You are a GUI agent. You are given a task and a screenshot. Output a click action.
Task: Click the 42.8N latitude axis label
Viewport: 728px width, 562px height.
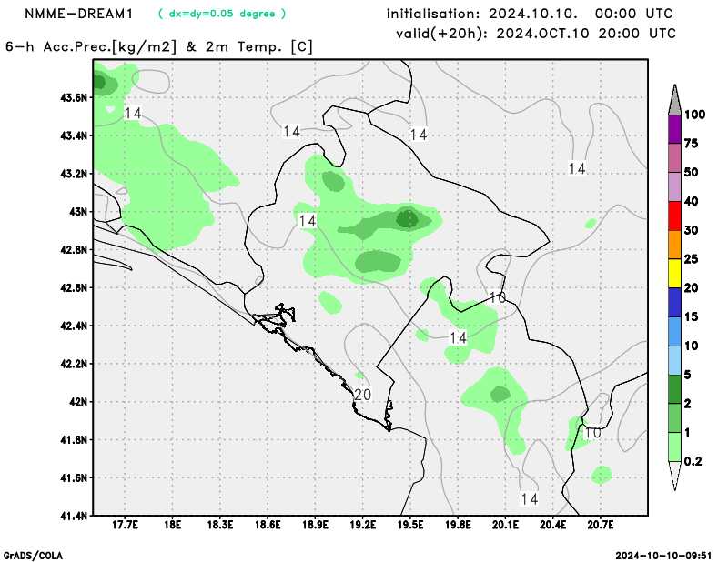pos(74,250)
